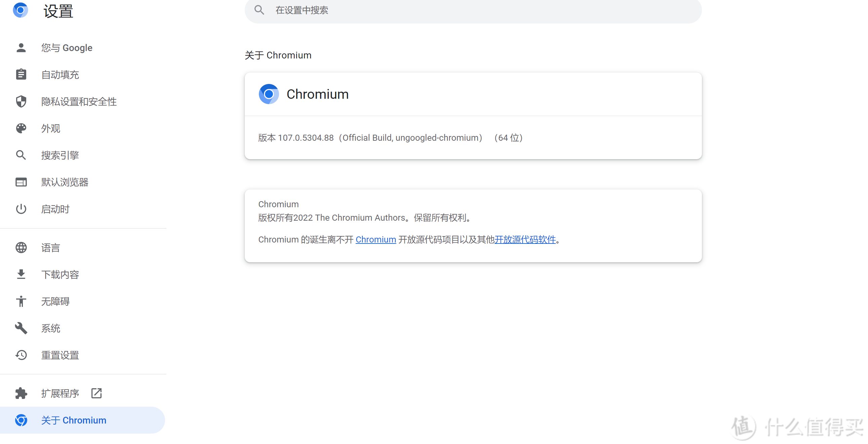Select the 默认浏览器 browser icon
The height and width of the screenshot is (444, 868).
coord(21,182)
